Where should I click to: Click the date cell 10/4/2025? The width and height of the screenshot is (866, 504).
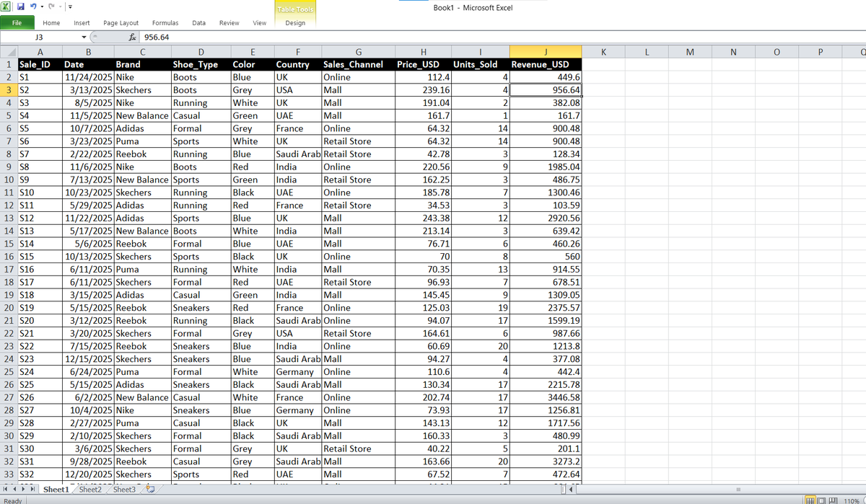pyautogui.click(x=88, y=410)
